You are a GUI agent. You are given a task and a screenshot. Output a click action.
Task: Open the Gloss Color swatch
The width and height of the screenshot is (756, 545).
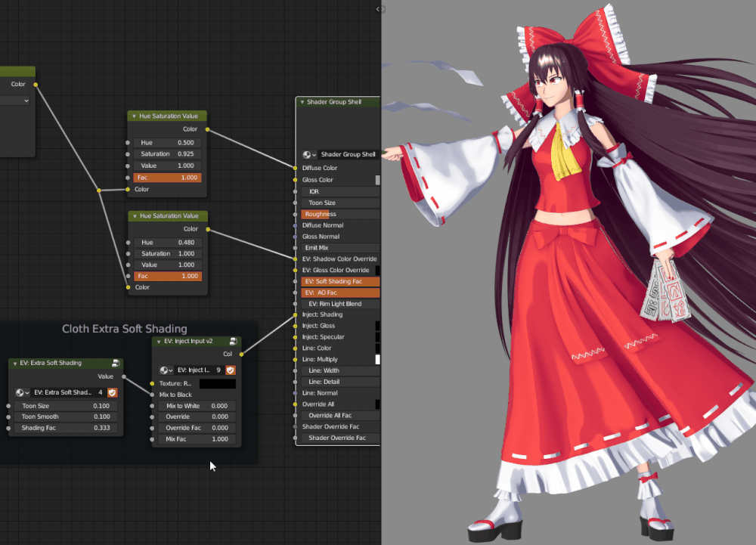click(377, 180)
